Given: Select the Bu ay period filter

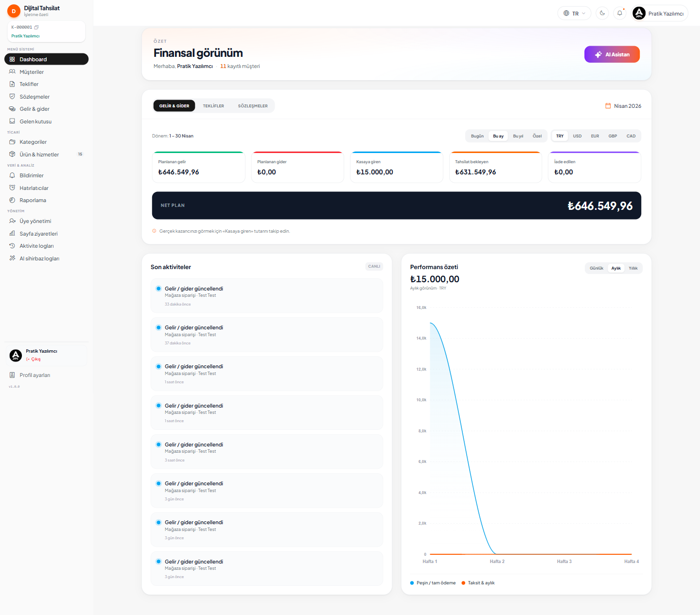Looking at the screenshot, I should click(498, 136).
